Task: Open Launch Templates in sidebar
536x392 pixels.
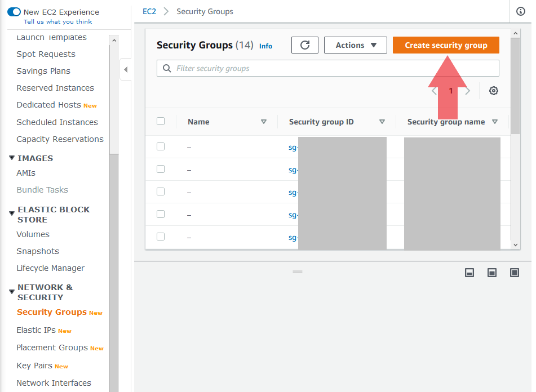Action: (x=52, y=37)
